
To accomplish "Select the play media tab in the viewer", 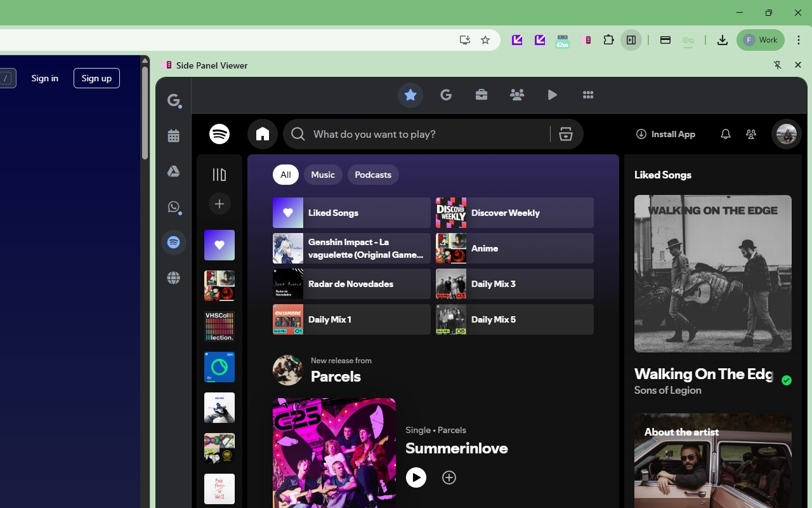I will click(x=553, y=95).
